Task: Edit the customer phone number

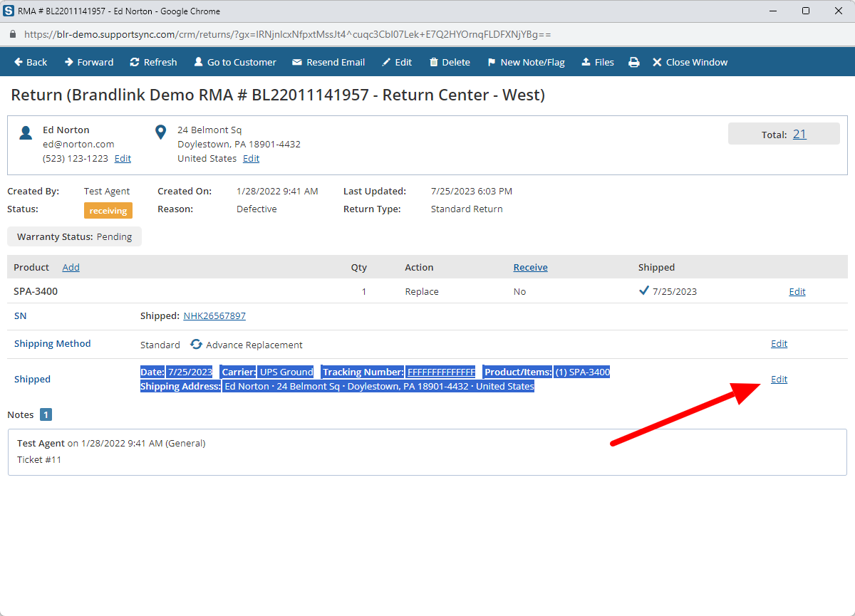Action: 123,159
